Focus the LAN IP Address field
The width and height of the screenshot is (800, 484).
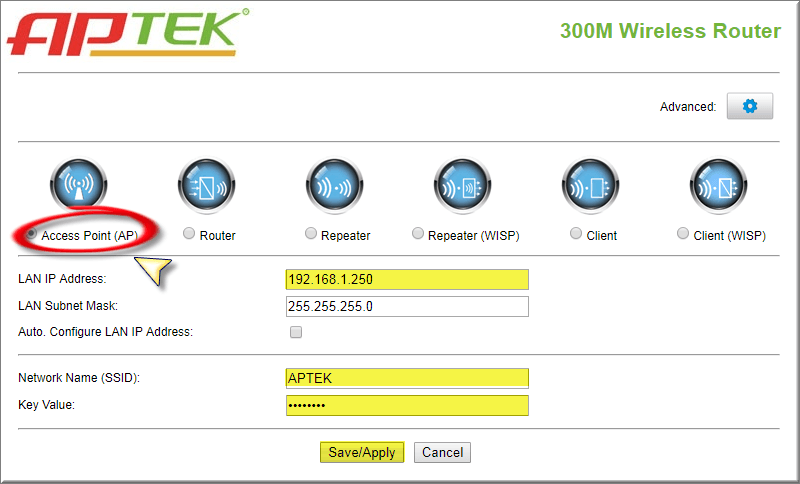(406, 280)
